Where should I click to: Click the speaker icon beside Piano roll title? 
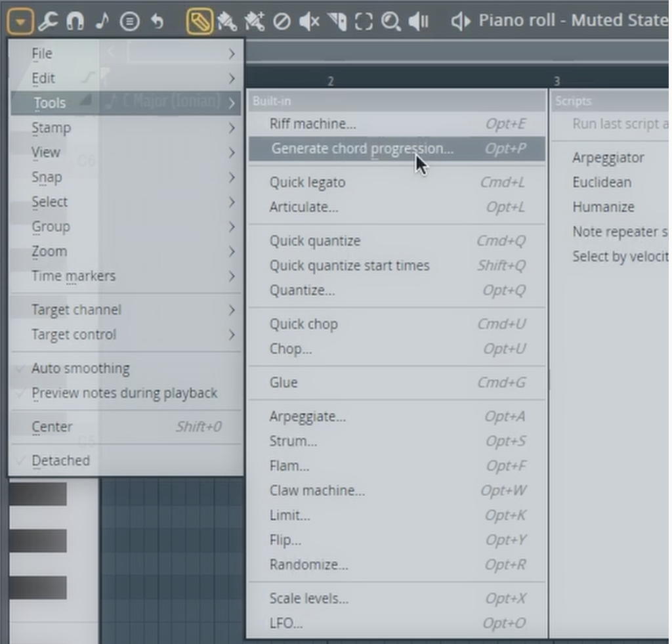tap(460, 22)
